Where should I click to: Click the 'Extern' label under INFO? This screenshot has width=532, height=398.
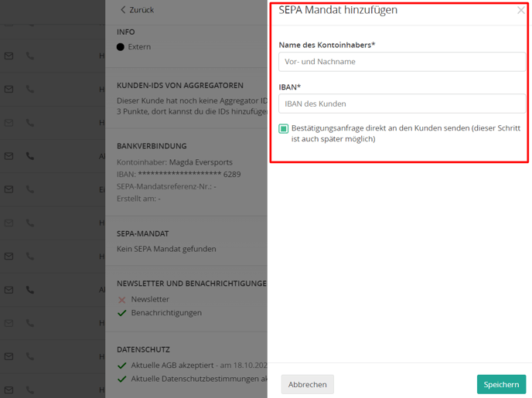point(139,47)
